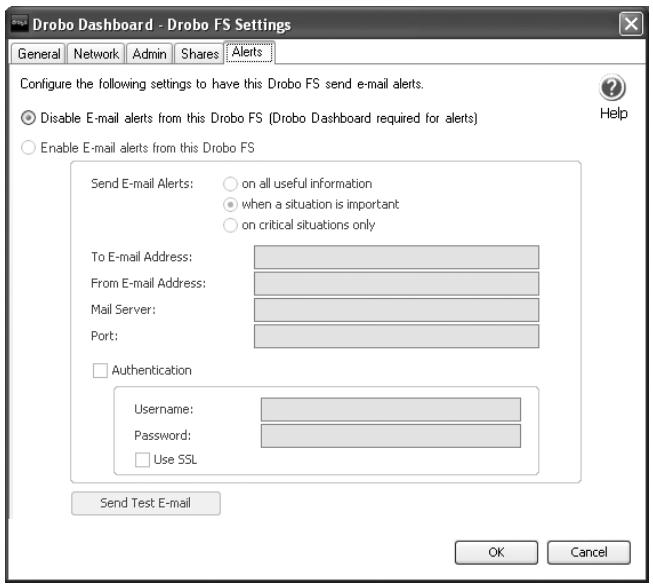
Task: Click the 'Send E-mail Alerts:' label
Action: [142, 184]
